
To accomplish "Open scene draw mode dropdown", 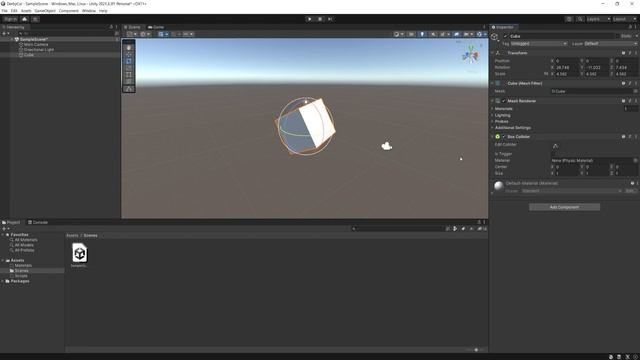I will click(x=398, y=34).
